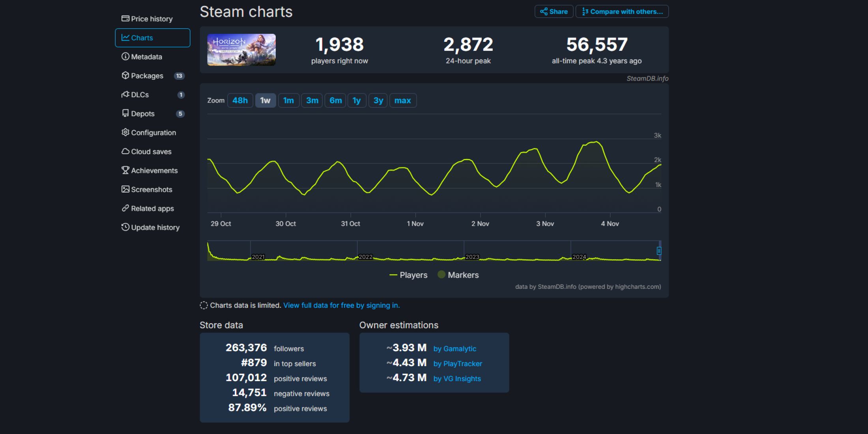Open Compare with others dialog

[622, 11]
